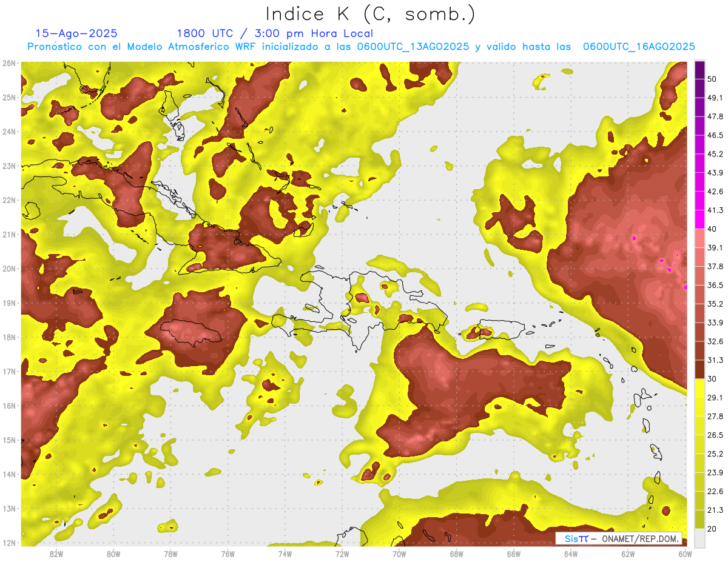Image resolution: width=728 pixels, height=562 pixels.
Task: Click the "19N" latitude label
Action: (x=8, y=303)
